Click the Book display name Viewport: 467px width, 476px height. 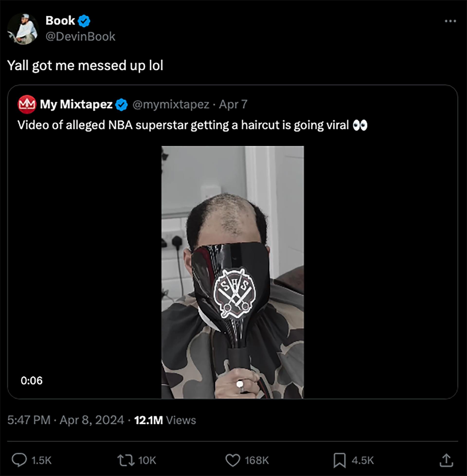(60, 21)
